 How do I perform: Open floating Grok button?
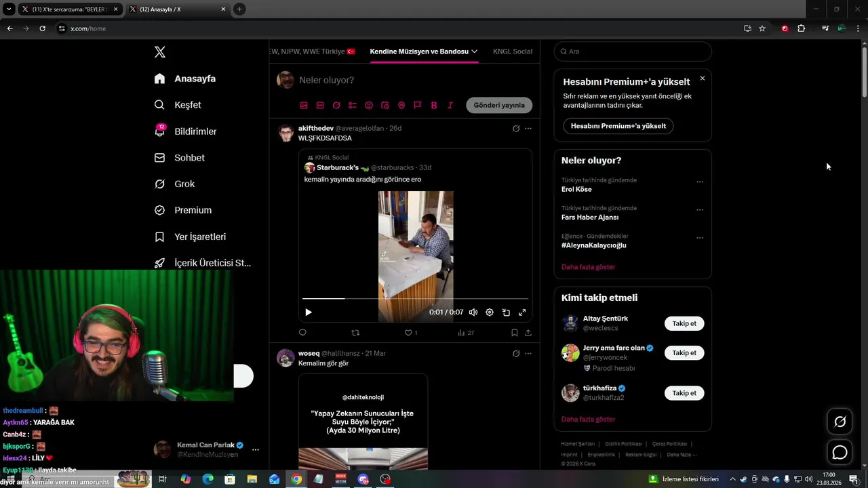click(x=840, y=422)
